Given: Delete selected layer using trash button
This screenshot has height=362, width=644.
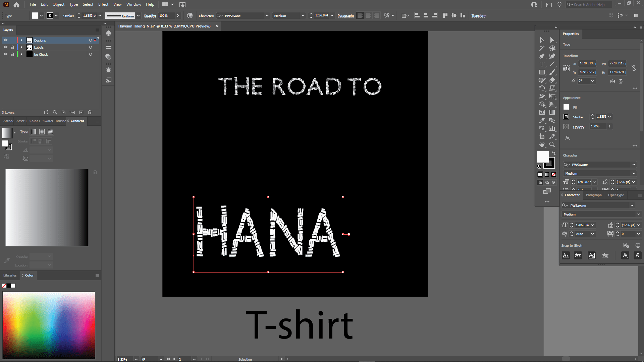Looking at the screenshot, I should pyautogui.click(x=90, y=112).
